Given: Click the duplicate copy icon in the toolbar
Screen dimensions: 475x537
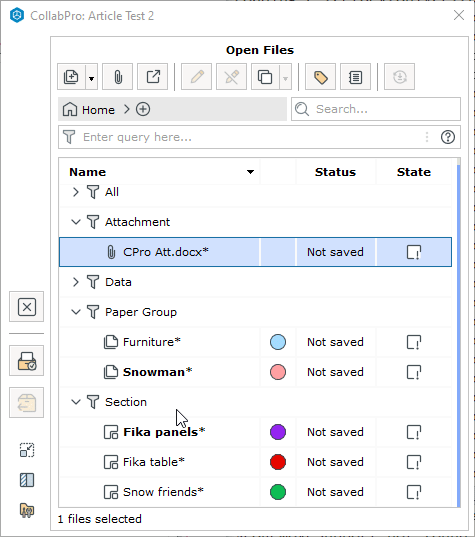Looking at the screenshot, I should (x=265, y=77).
